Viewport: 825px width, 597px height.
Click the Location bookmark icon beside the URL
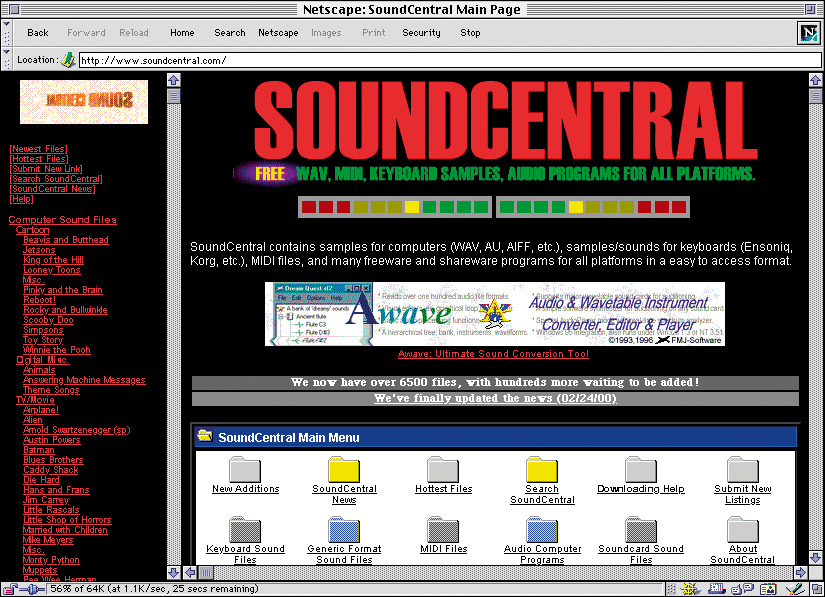(x=68, y=60)
